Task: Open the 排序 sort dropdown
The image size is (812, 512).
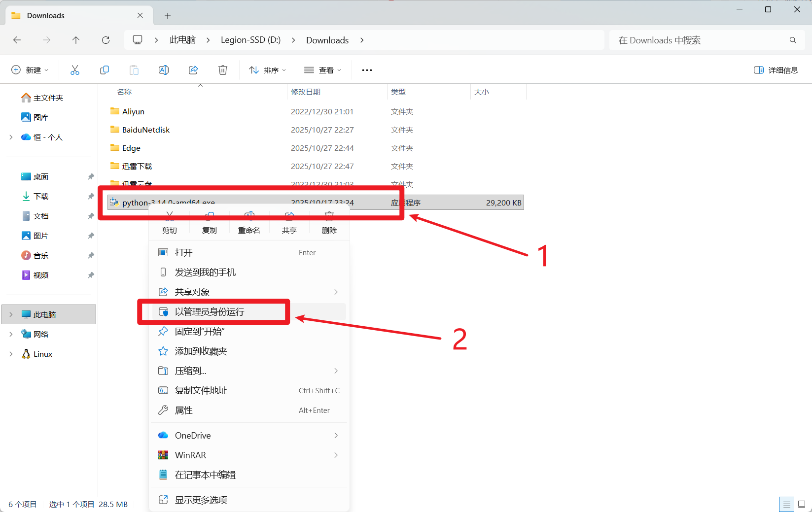Action: click(x=267, y=69)
